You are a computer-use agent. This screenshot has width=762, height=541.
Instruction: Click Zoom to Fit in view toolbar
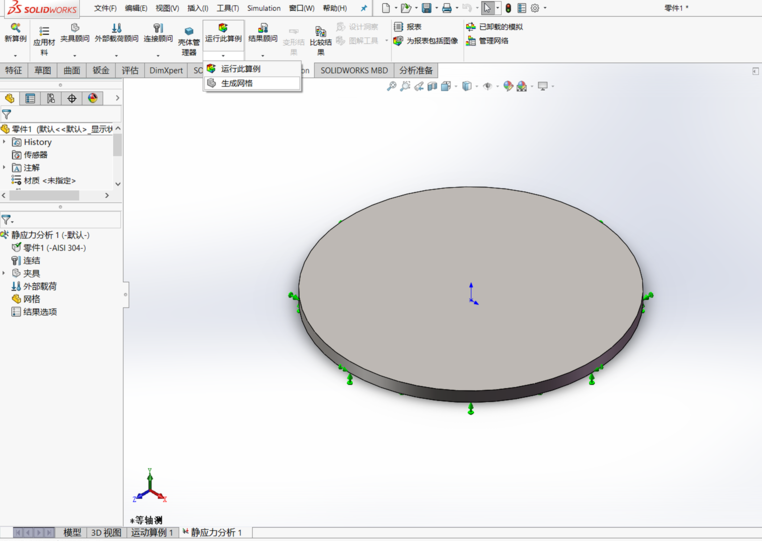tap(391, 86)
